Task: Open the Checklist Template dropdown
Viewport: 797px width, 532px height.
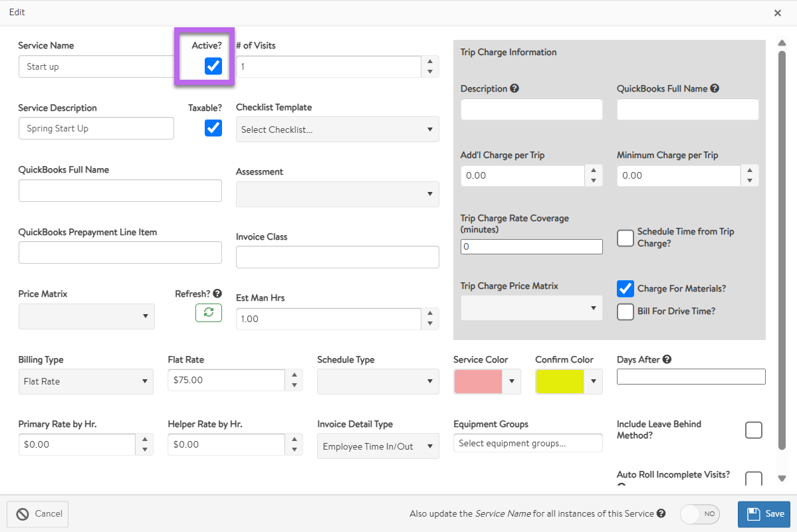Action: point(337,130)
